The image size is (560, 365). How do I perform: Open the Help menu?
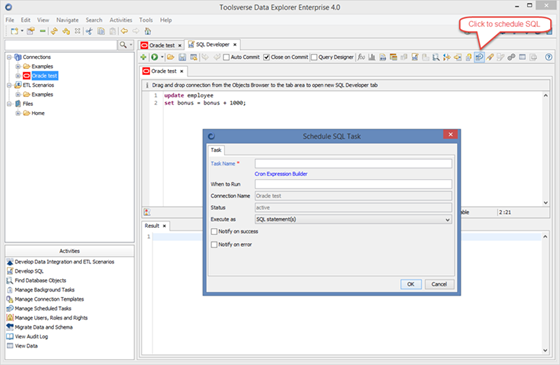[x=166, y=20]
